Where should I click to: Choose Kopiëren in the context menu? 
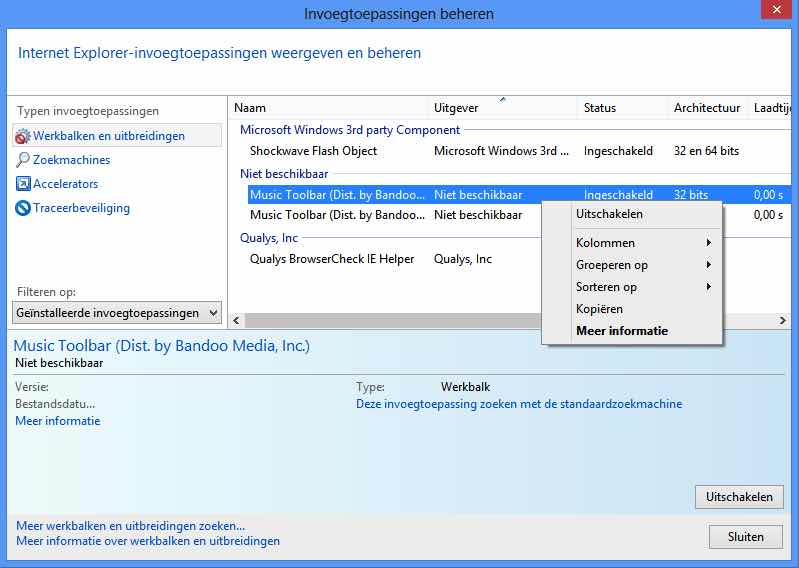click(632, 309)
